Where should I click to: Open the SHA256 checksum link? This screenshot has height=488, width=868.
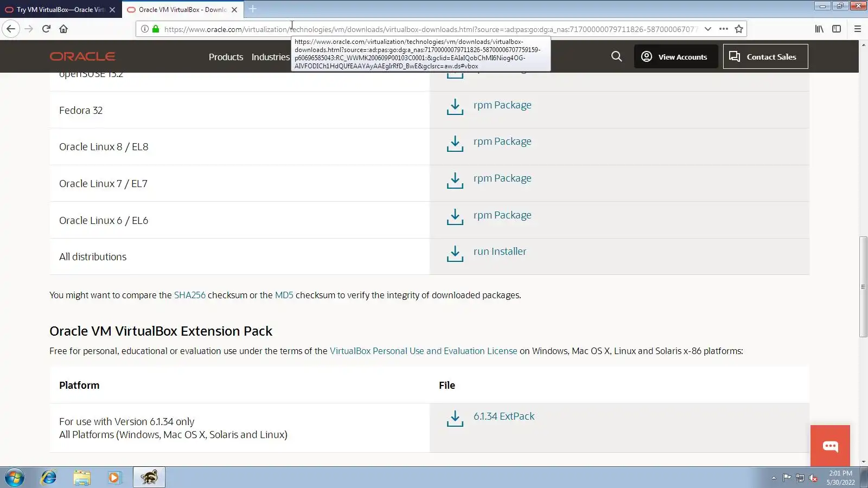tap(190, 295)
